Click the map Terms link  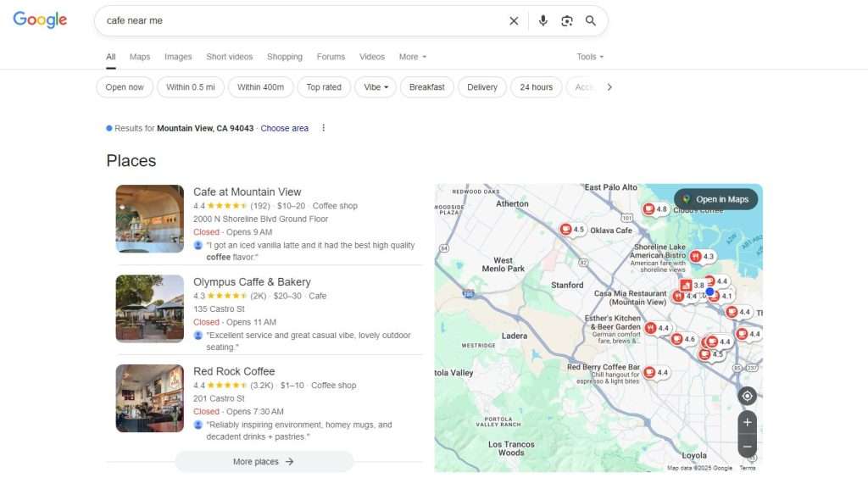[748, 468]
